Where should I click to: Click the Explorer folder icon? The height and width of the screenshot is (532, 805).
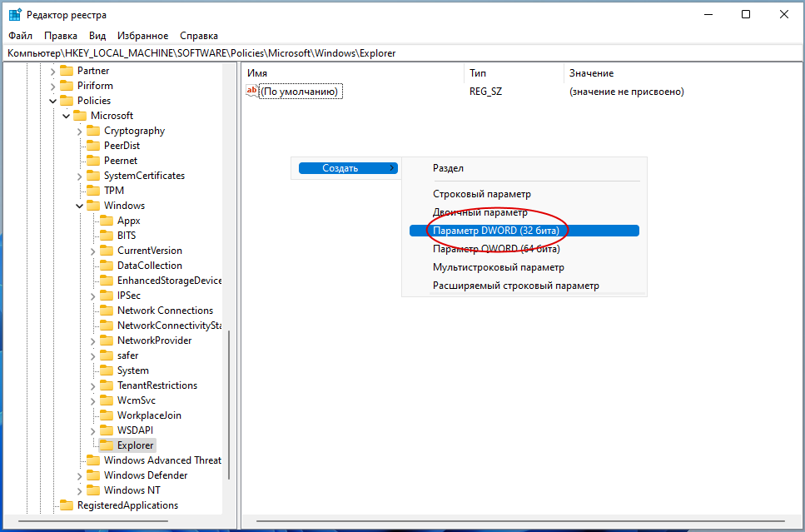[x=107, y=445]
